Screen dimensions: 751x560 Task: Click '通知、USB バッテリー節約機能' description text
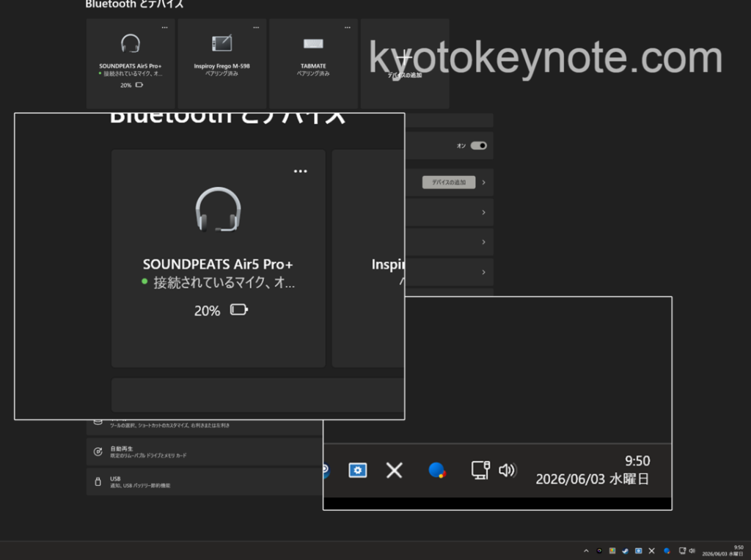click(140, 486)
